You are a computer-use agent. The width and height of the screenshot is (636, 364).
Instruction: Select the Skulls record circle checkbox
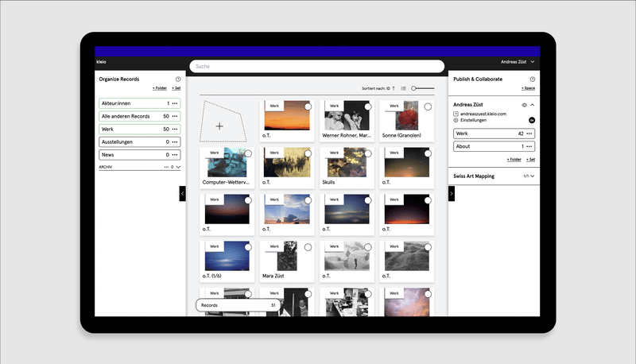point(367,153)
